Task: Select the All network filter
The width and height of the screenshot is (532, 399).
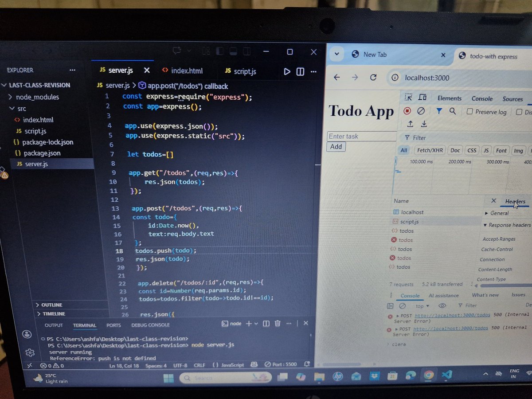Action: click(x=404, y=150)
